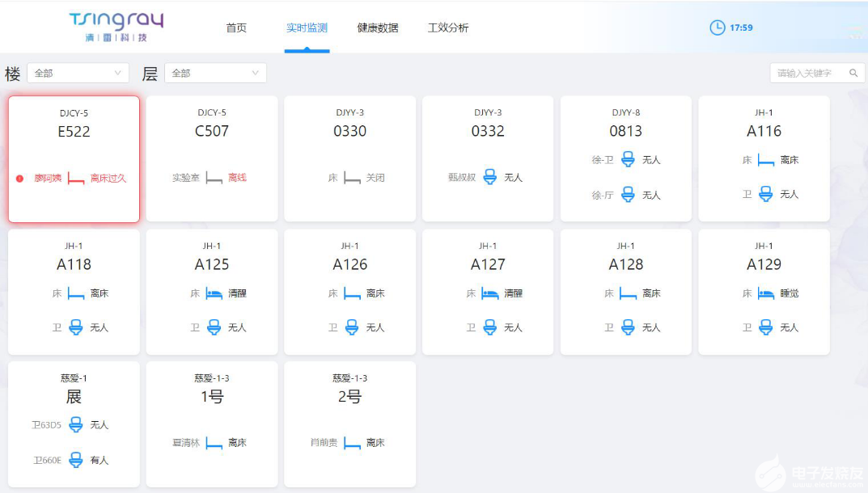Click the toilet icon in A125 card

[214, 327]
